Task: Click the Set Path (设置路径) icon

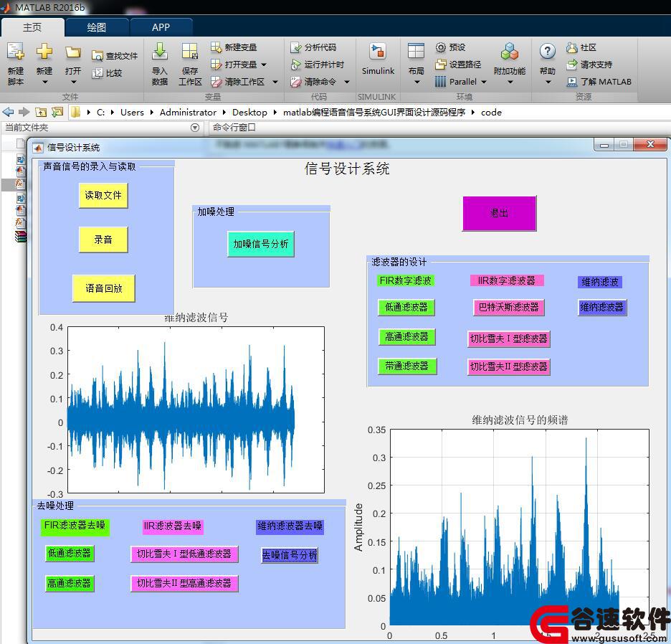Action: coord(441,65)
